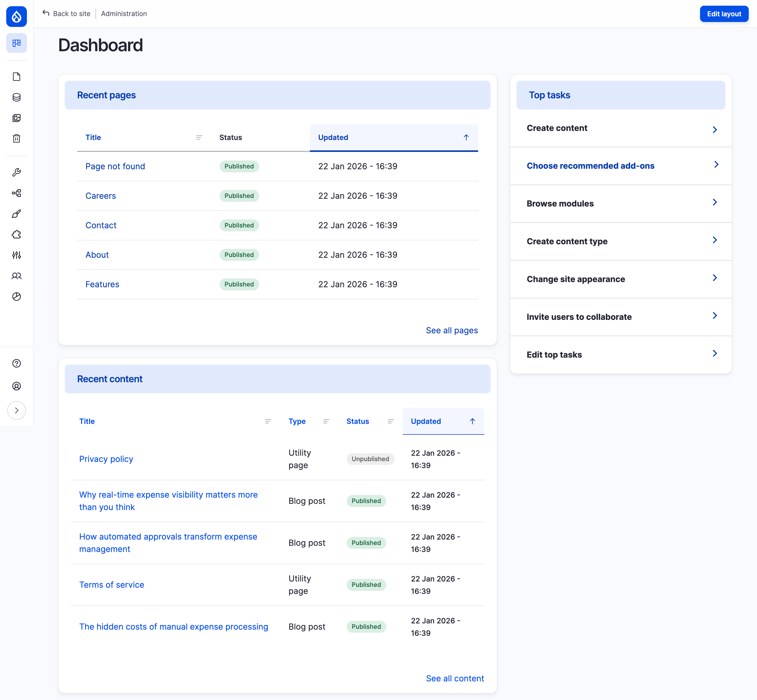The image size is (757, 700).
Task: Open the Configuration sliders icon in sidebar
Action: (x=16, y=255)
